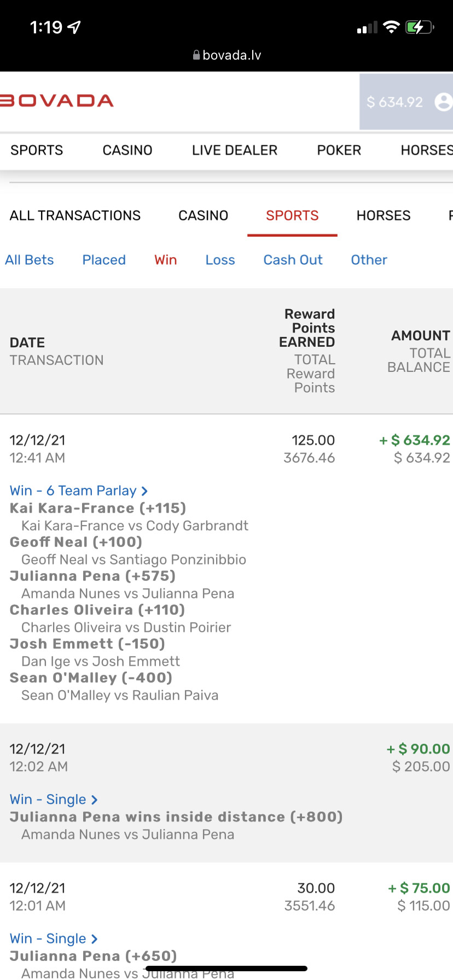This screenshot has height=980, width=453.
Task: Tap the battery charging status icon
Action: pyautogui.click(x=419, y=27)
